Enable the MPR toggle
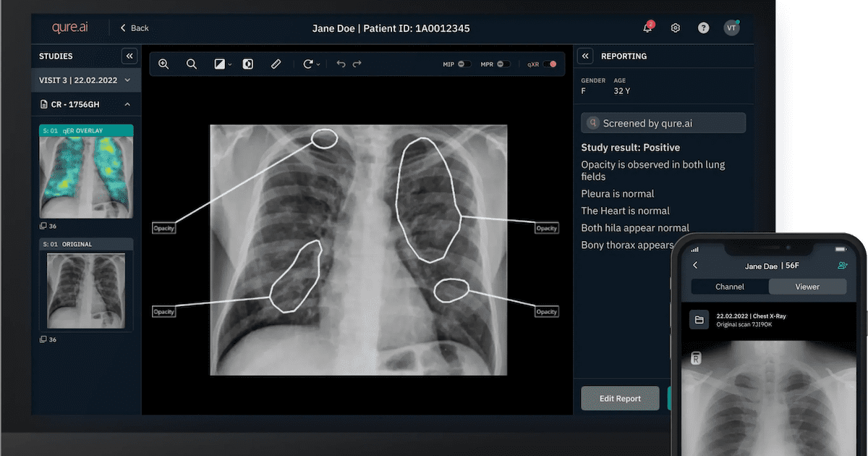The width and height of the screenshot is (868, 456). pos(503,64)
